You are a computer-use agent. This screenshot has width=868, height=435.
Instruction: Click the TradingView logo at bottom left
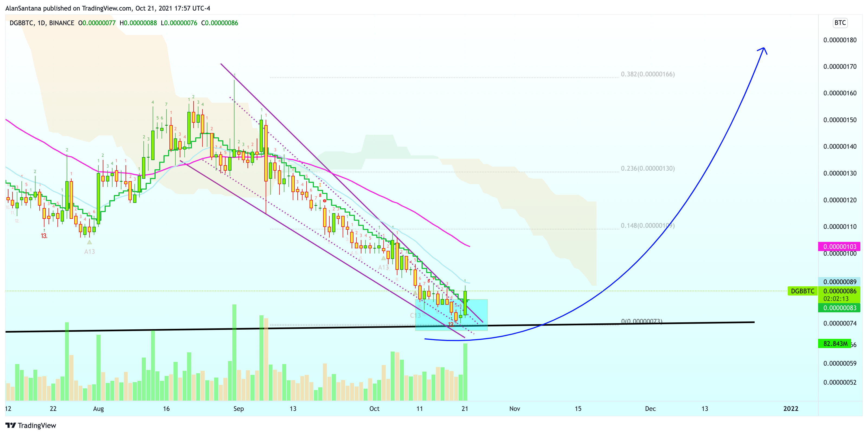pyautogui.click(x=31, y=425)
